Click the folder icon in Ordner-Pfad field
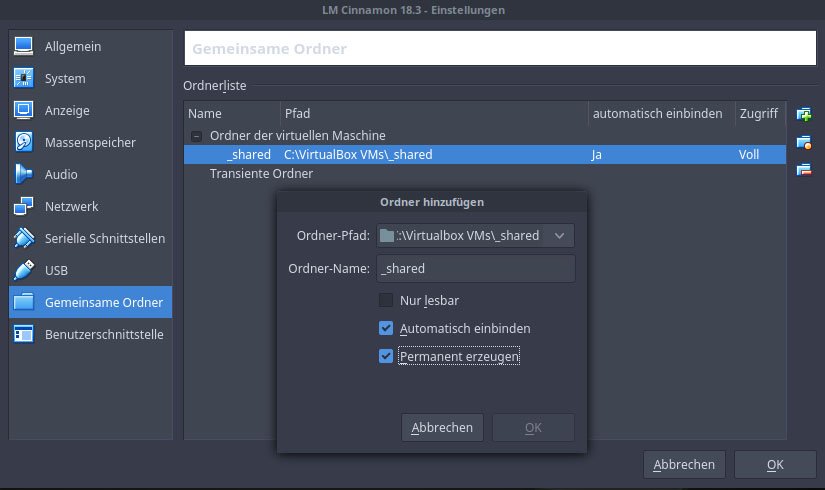This screenshot has width=825, height=490. [387, 235]
